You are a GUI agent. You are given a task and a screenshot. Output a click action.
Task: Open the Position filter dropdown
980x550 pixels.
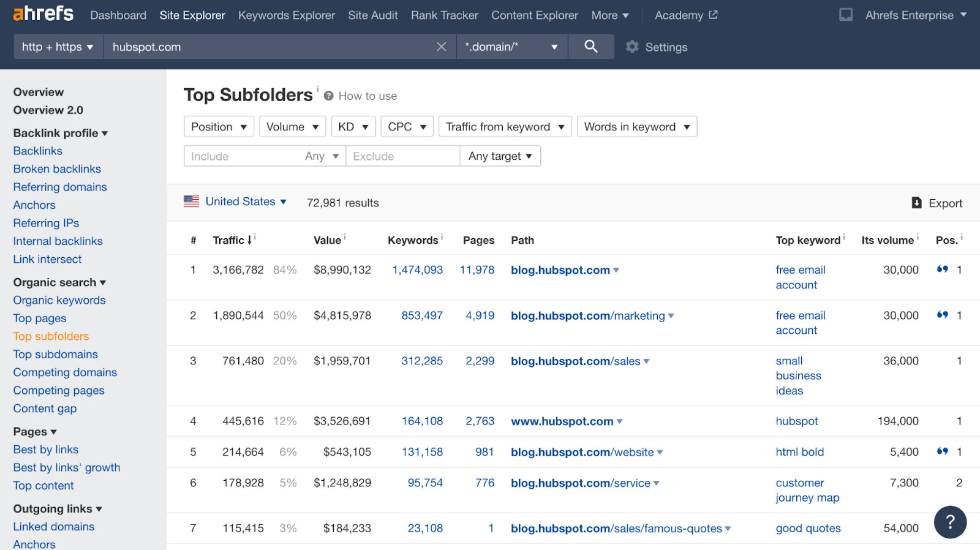[x=219, y=127]
